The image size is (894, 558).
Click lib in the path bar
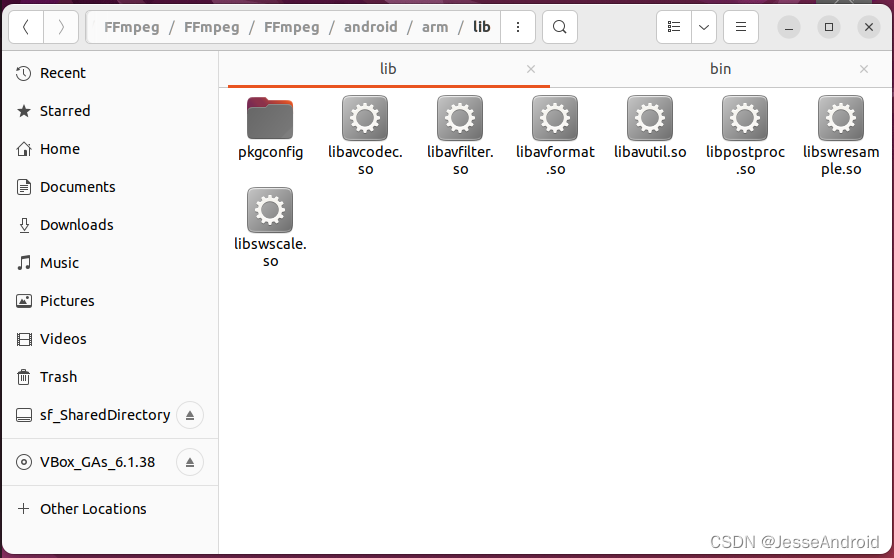pos(482,27)
